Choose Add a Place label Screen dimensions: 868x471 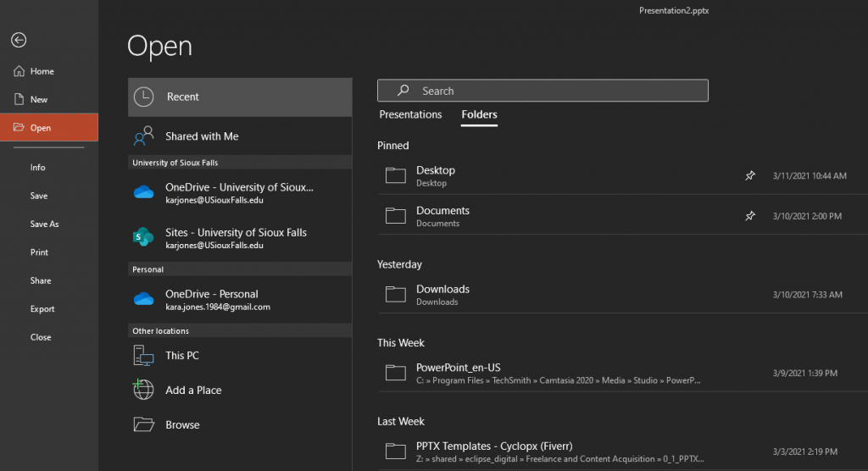pyautogui.click(x=193, y=391)
